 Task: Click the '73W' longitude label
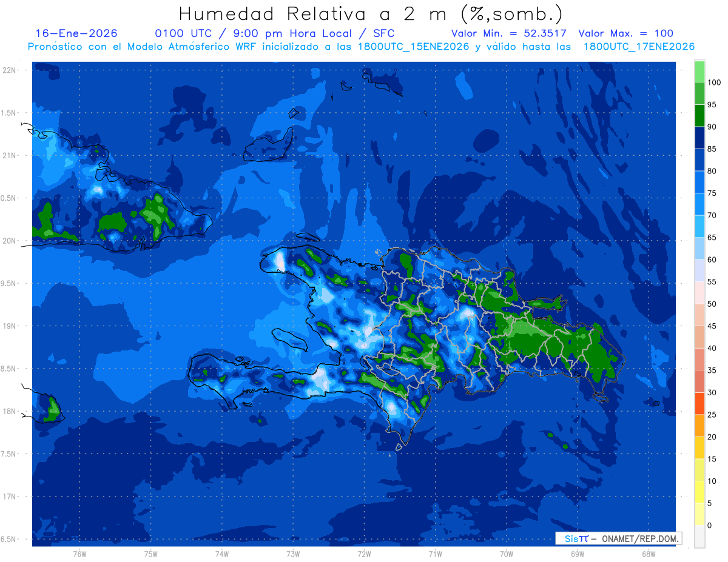[293, 554]
